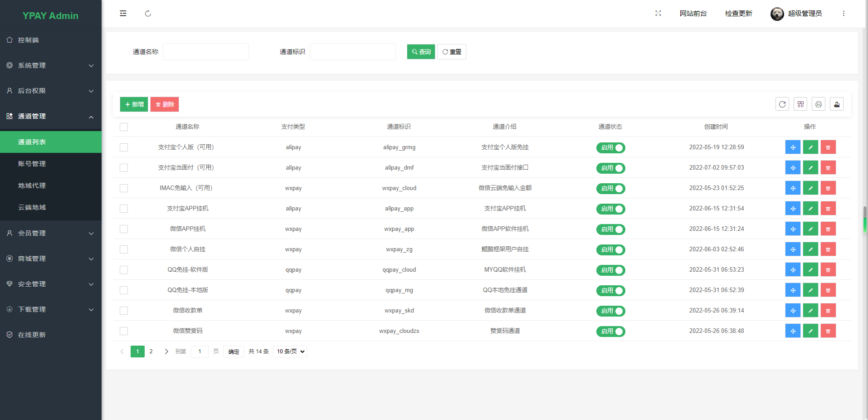Edit the 支付宝个人版 channel with the green pencil
The width and height of the screenshot is (868, 420).
click(x=810, y=147)
